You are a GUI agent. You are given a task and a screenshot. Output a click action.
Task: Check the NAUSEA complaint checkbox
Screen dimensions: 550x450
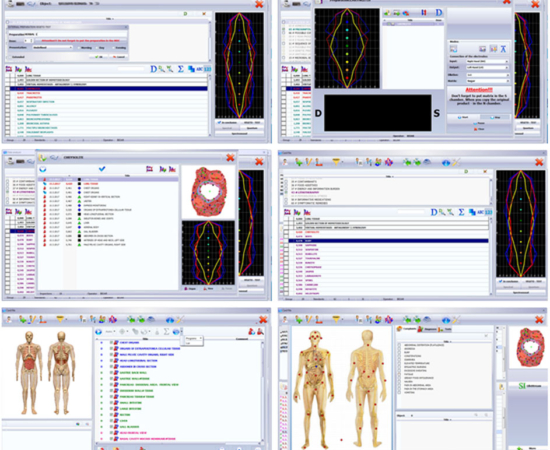click(399, 382)
